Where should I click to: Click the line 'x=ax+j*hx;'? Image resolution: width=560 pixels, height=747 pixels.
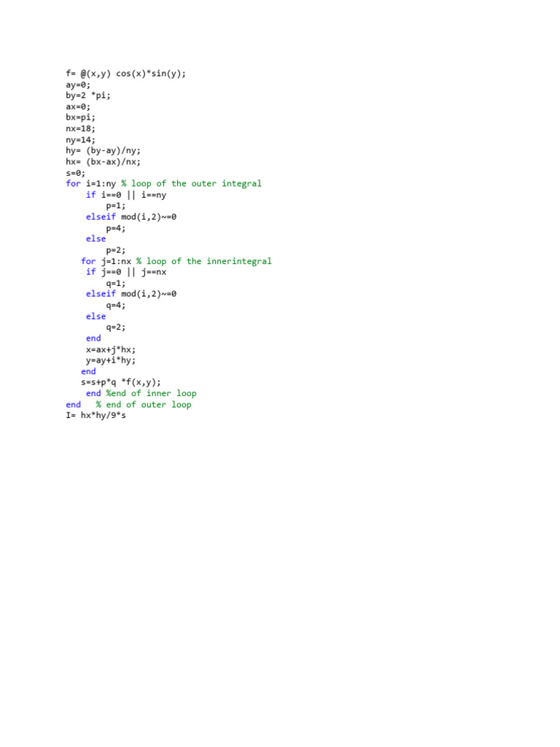[111, 349]
